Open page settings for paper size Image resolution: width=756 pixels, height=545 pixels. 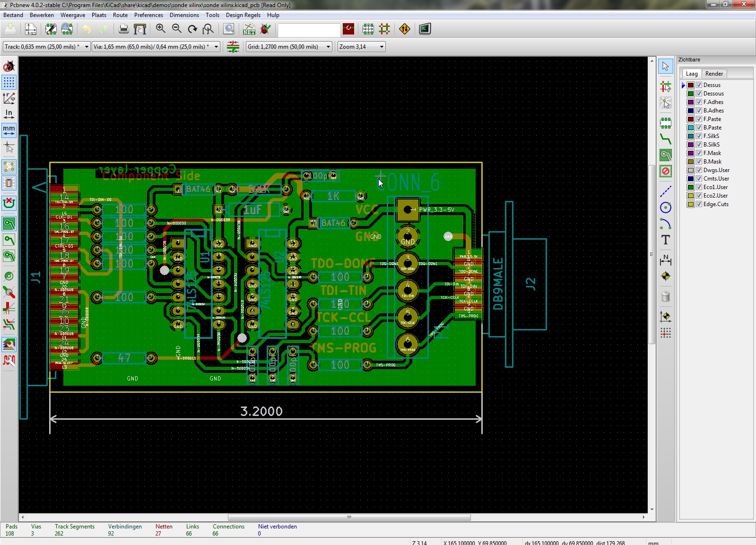(x=31, y=29)
